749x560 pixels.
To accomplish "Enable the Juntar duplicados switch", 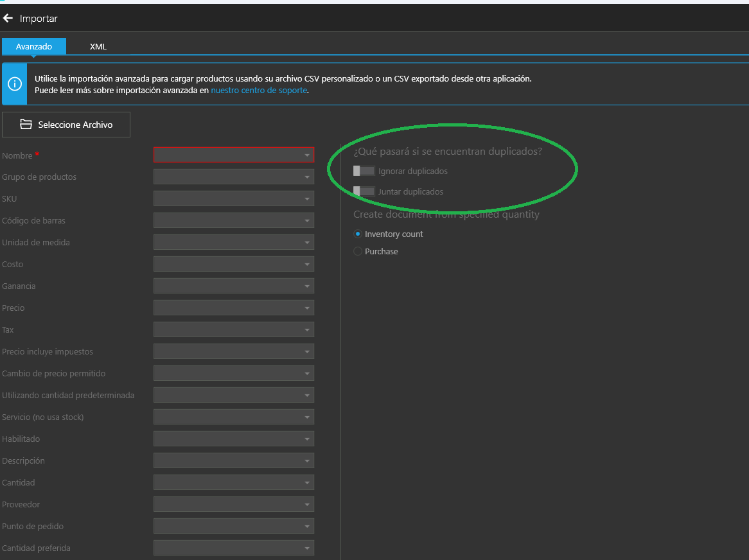I will tap(364, 191).
